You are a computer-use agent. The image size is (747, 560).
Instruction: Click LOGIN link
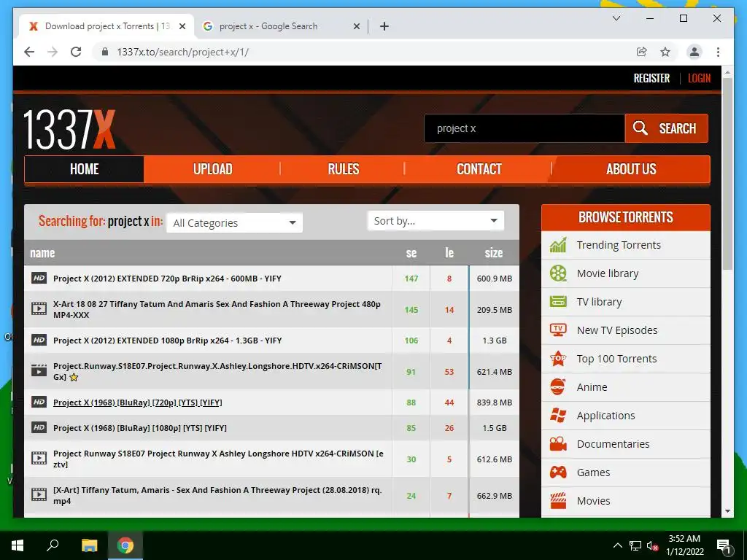(699, 78)
